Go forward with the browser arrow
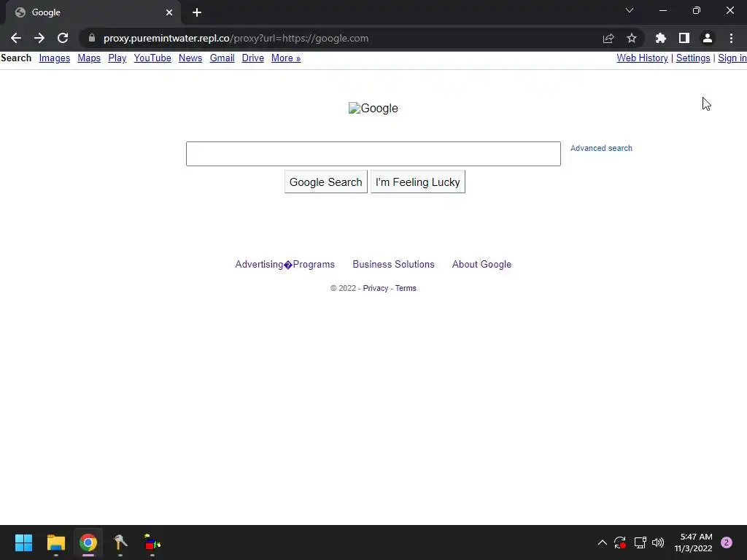 pos(39,38)
